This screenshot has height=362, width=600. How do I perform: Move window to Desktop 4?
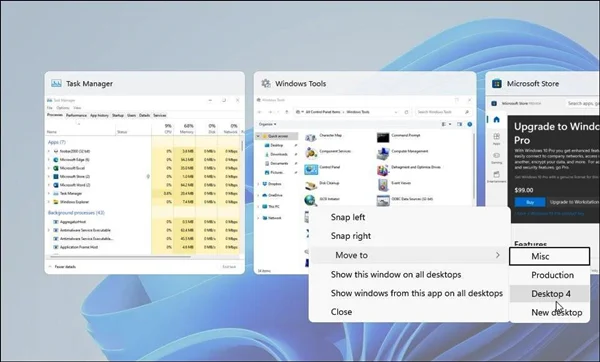coord(550,294)
